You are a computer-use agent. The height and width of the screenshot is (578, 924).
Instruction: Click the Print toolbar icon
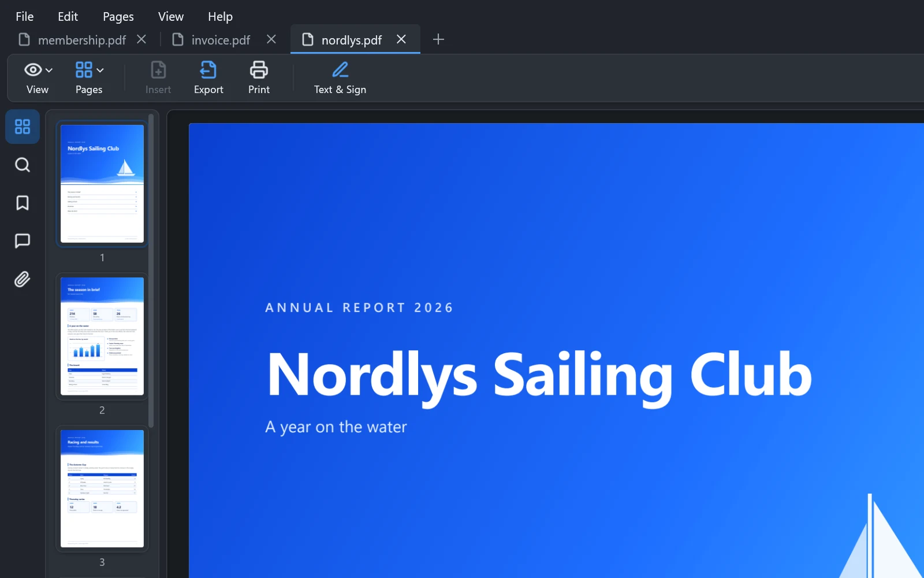(x=259, y=78)
